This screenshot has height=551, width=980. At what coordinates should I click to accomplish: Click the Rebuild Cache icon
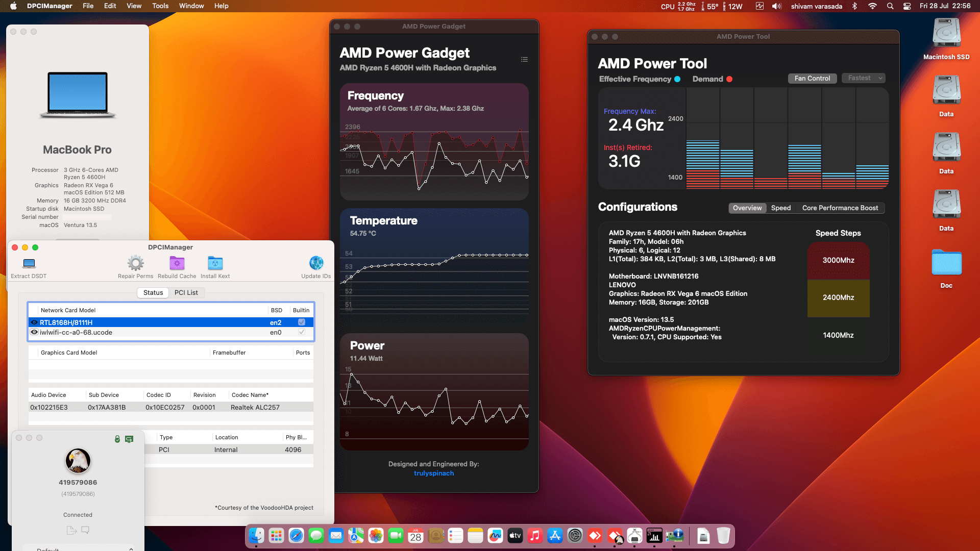(x=177, y=264)
